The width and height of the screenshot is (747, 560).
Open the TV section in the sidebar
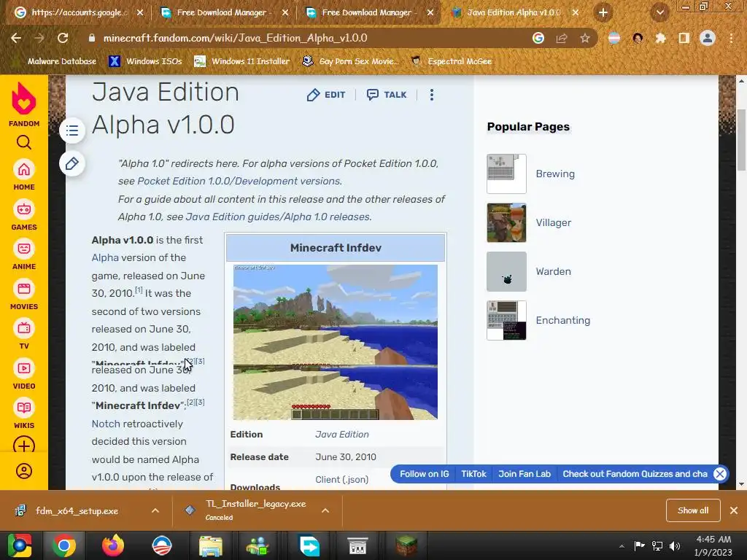(24, 335)
